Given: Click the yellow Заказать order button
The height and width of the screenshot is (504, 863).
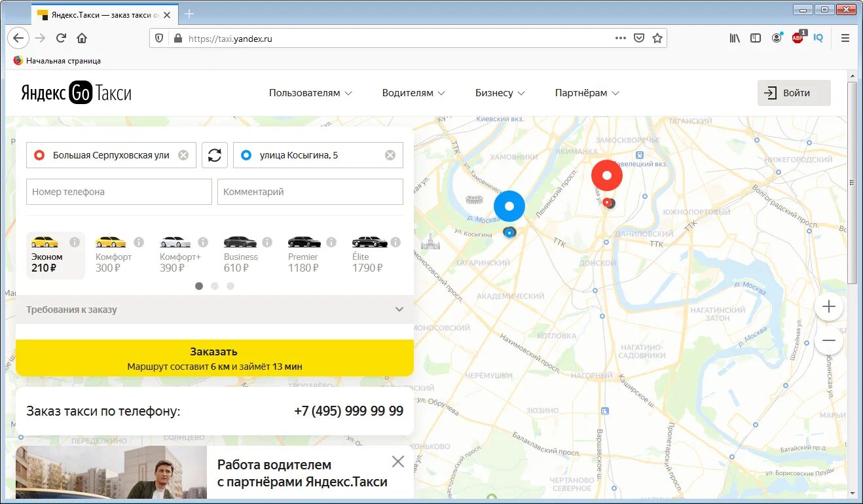Looking at the screenshot, I should 215,358.
